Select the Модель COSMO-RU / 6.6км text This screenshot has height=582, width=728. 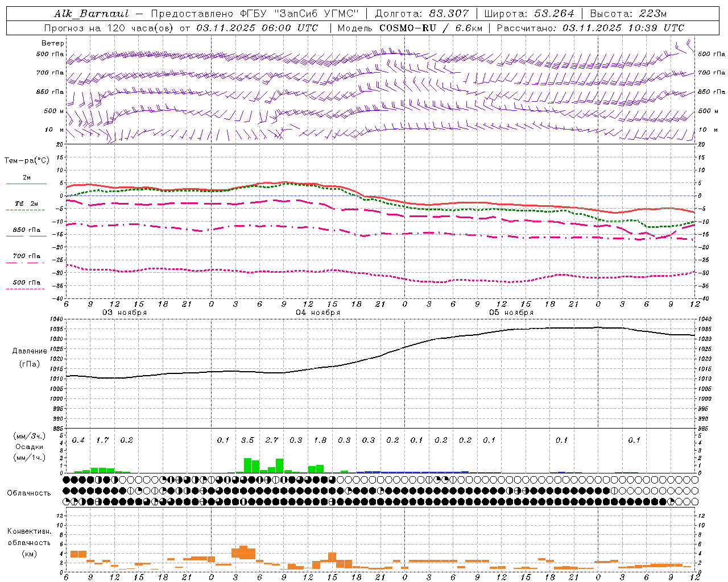tap(409, 28)
